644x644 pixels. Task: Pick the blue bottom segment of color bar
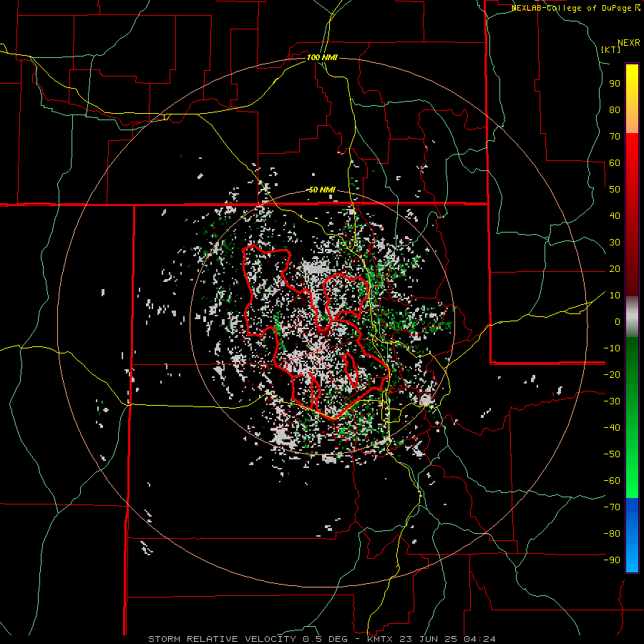point(632,535)
